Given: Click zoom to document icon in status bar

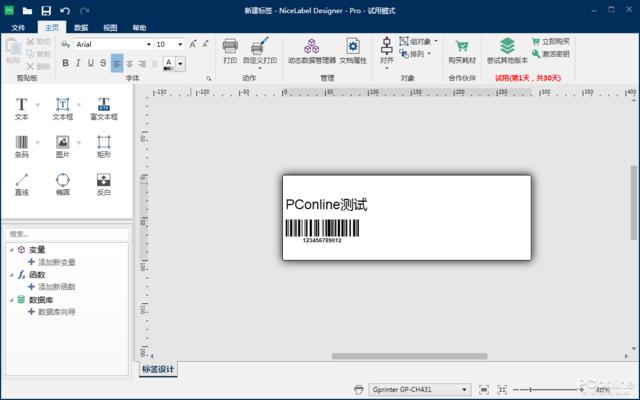Looking at the screenshot, I should [484, 390].
